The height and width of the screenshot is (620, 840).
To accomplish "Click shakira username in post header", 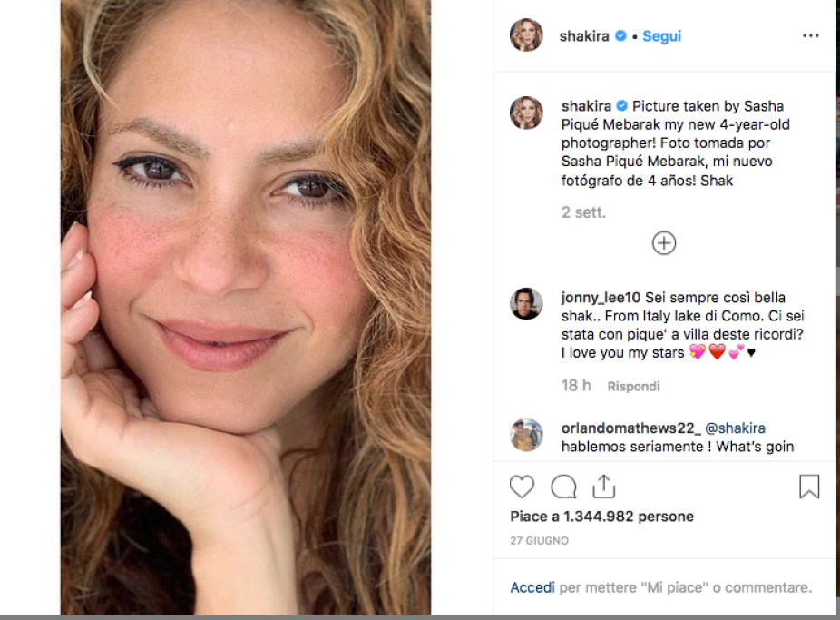I will coord(585,36).
